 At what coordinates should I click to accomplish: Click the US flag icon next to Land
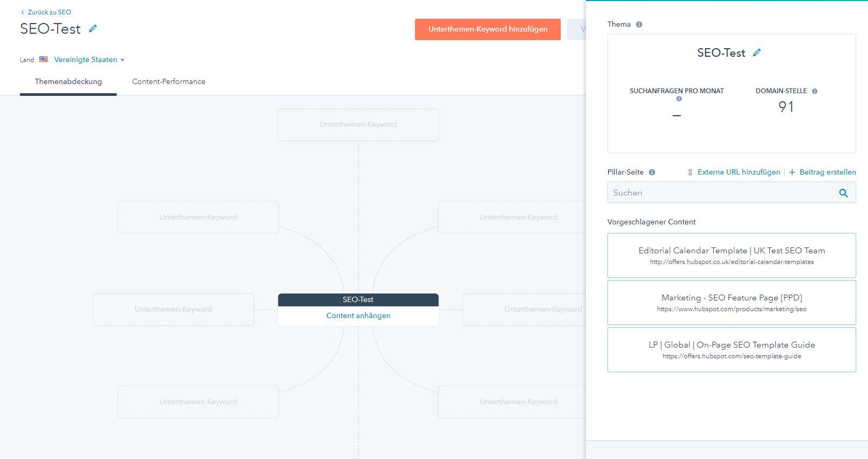click(x=43, y=59)
